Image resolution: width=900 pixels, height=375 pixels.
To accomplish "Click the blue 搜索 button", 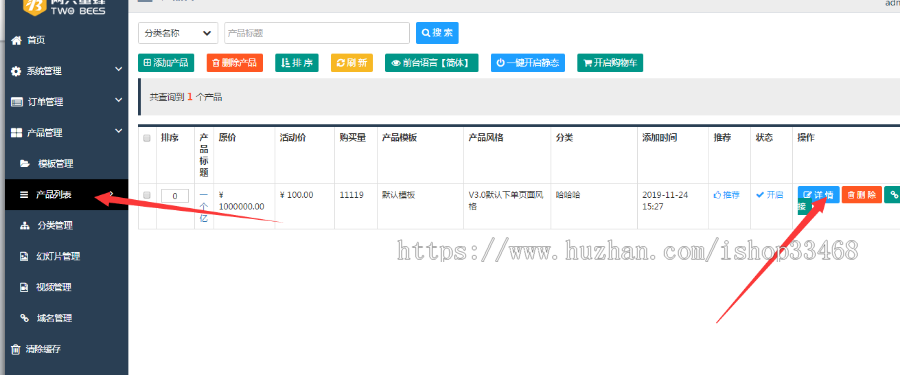I will click(437, 33).
